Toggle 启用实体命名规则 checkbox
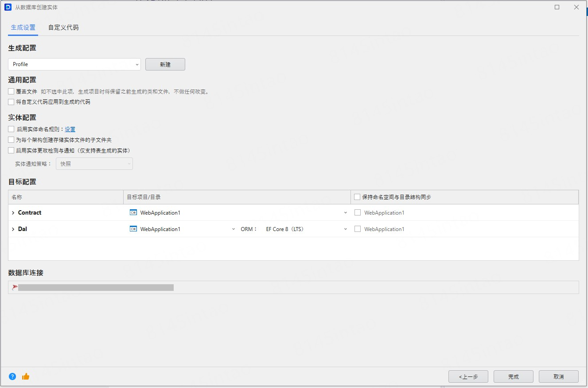This screenshot has width=588, height=388. tap(11, 129)
